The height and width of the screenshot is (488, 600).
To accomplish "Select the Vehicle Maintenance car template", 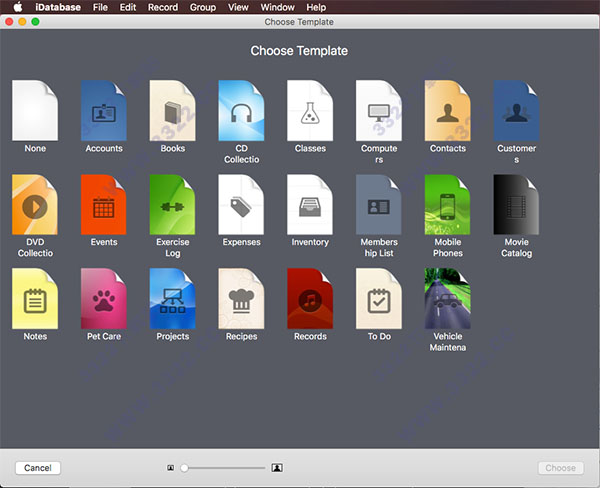I will point(447,299).
